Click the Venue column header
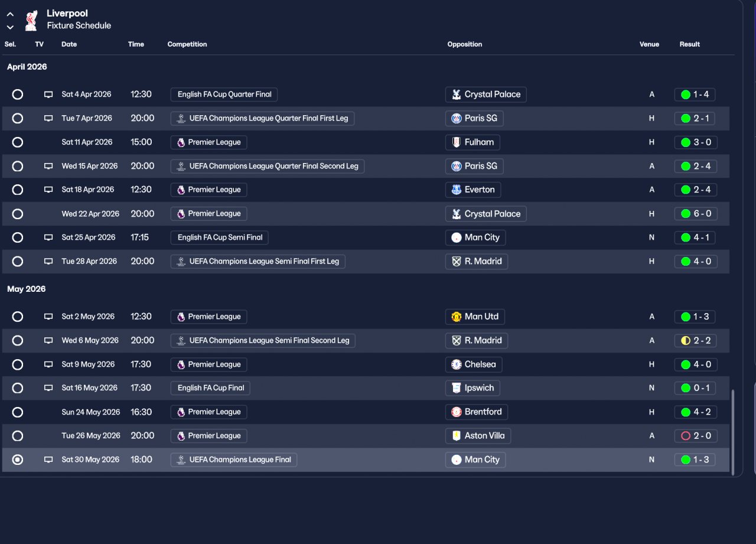 click(649, 44)
